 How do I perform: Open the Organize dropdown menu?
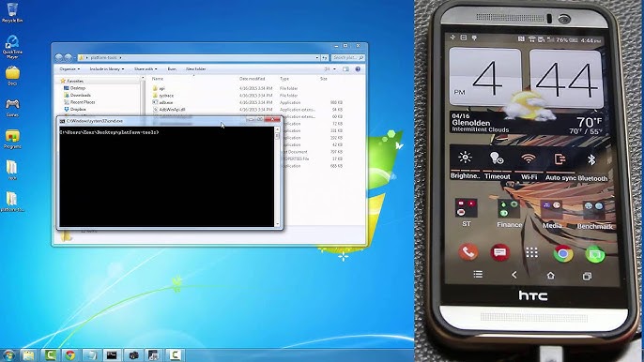(x=69, y=69)
